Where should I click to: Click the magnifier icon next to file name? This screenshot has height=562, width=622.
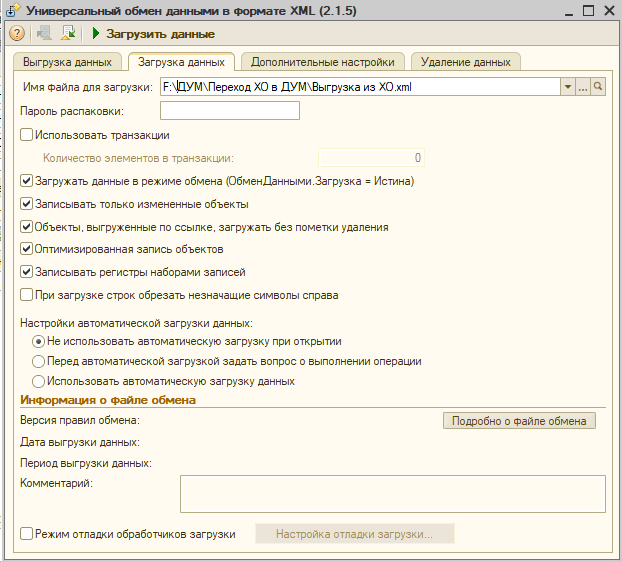tap(598, 86)
